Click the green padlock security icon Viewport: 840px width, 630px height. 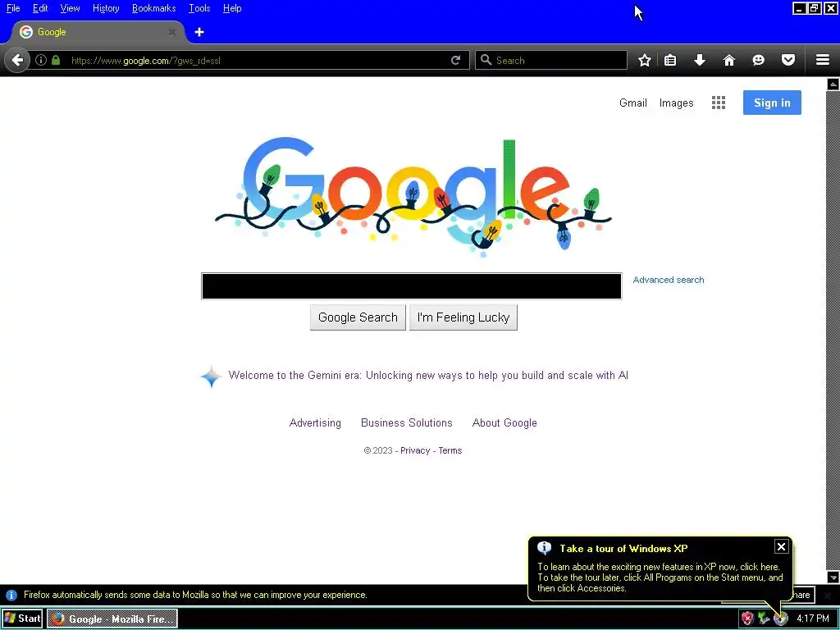point(56,60)
